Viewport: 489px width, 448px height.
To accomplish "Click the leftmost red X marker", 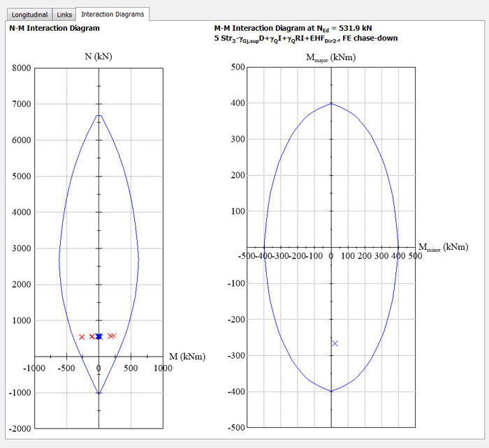I will coord(82,337).
